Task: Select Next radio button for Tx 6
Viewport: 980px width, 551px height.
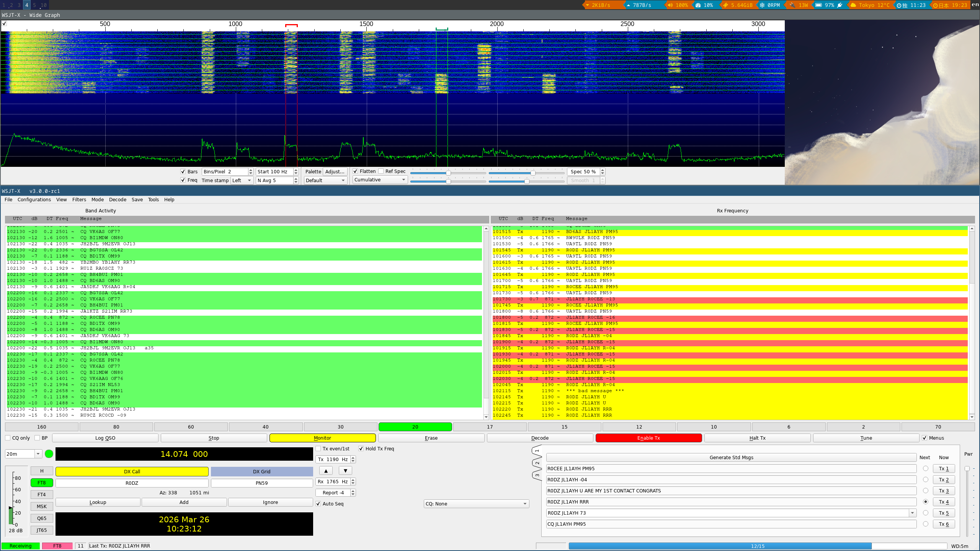Action: coord(926,524)
